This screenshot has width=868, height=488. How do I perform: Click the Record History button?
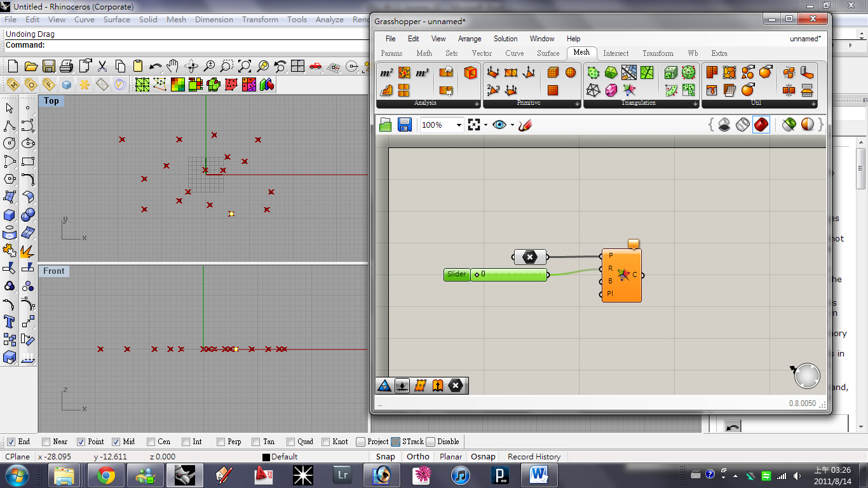[534, 456]
